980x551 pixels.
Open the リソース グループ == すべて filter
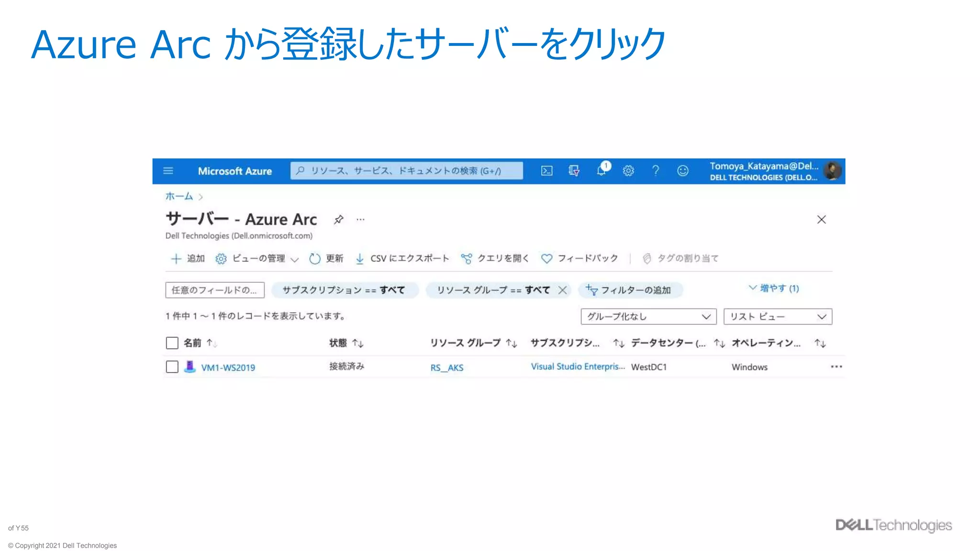[493, 290]
